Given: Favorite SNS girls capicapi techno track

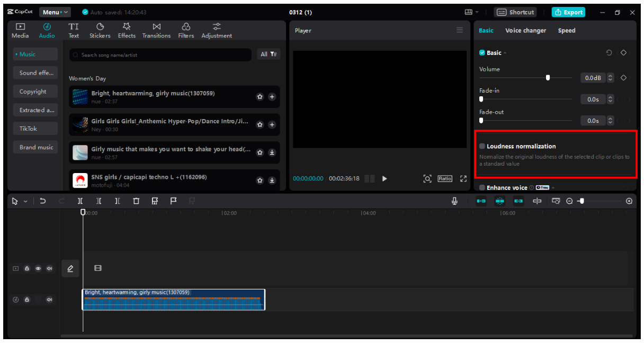Looking at the screenshot, I should tap(260, 180).
